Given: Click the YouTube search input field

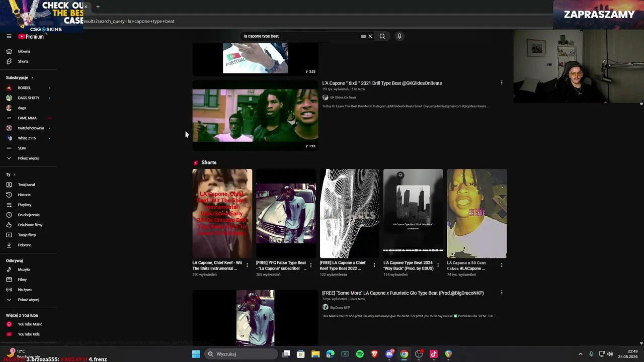Looking at the screenshot, I should [301, 36].
